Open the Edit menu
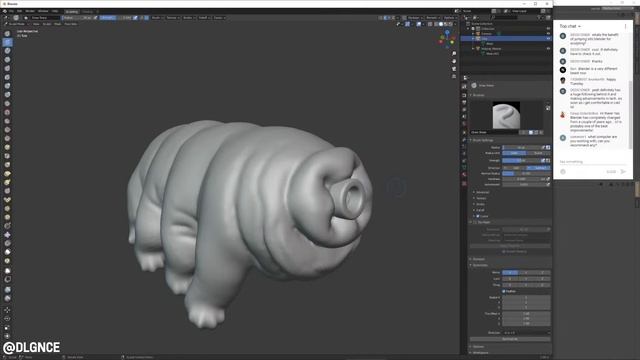The height and width of the screenshot is (360, 640). coord(19,11)
